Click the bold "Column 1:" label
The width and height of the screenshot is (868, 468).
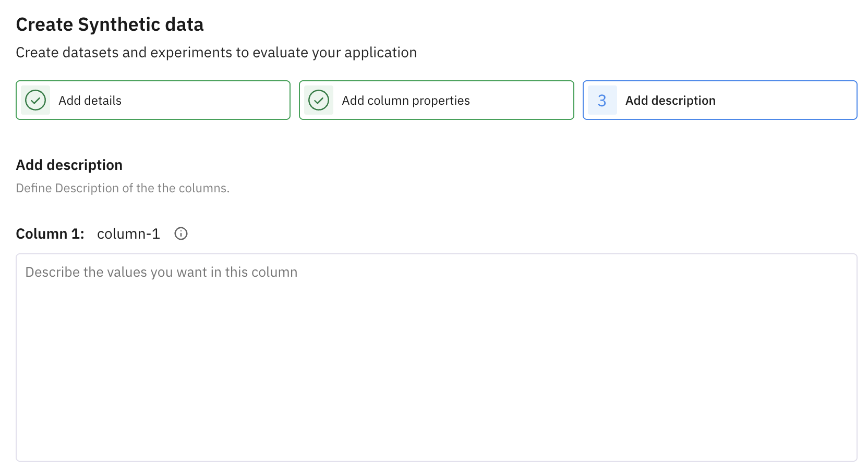point(50,234)
